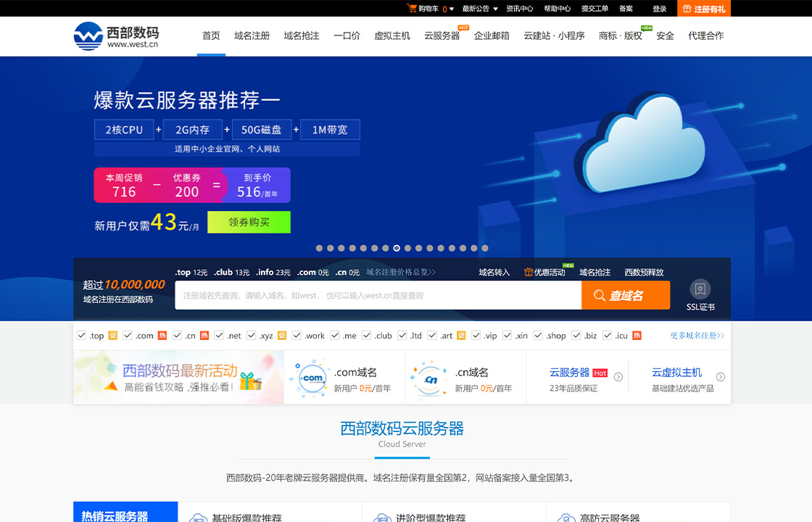This screenshot has height=522, width=812.
Task: Click the 备案 link
Action: pos(626,8)
